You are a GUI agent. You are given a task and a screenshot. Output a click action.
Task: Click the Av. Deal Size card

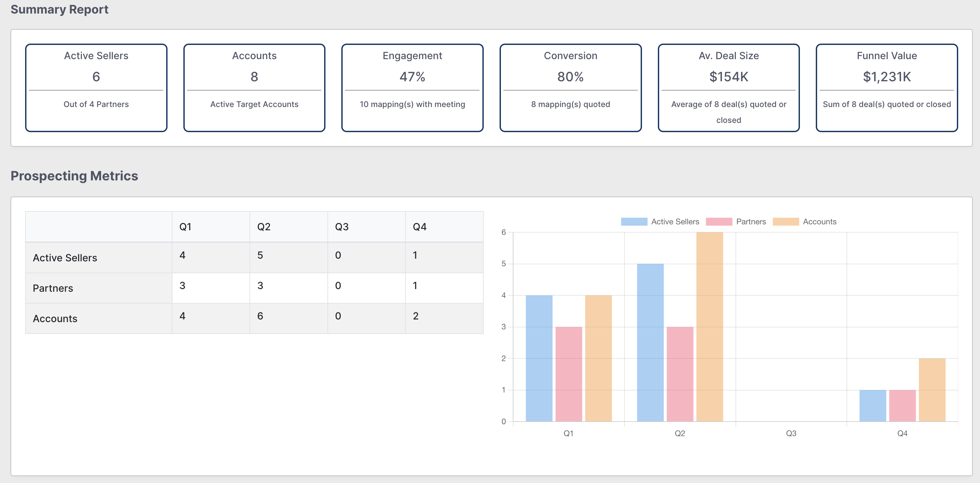729,88
